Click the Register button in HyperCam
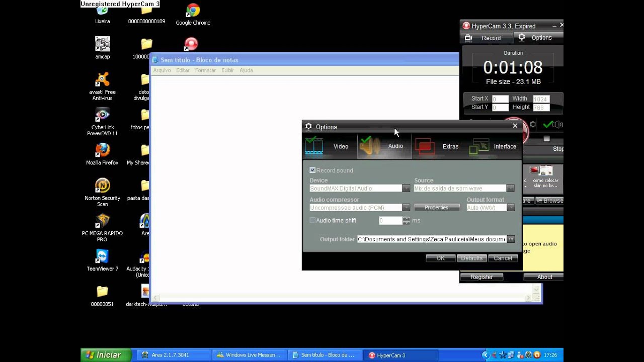This screenshot has height=362, width=644. coord(481,277)
